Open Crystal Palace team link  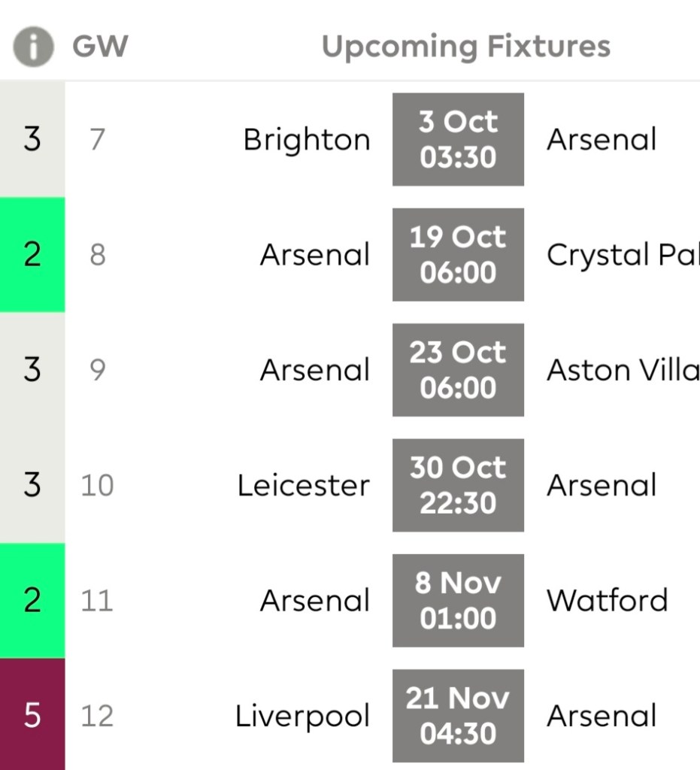pyautogui.click(x=623, y=256)
